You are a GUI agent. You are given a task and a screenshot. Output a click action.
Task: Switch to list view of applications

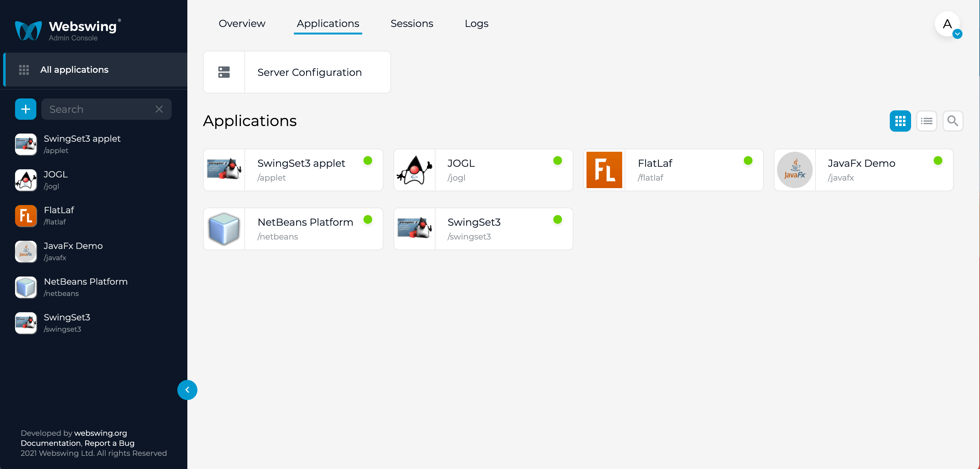(x=927, y=121)
